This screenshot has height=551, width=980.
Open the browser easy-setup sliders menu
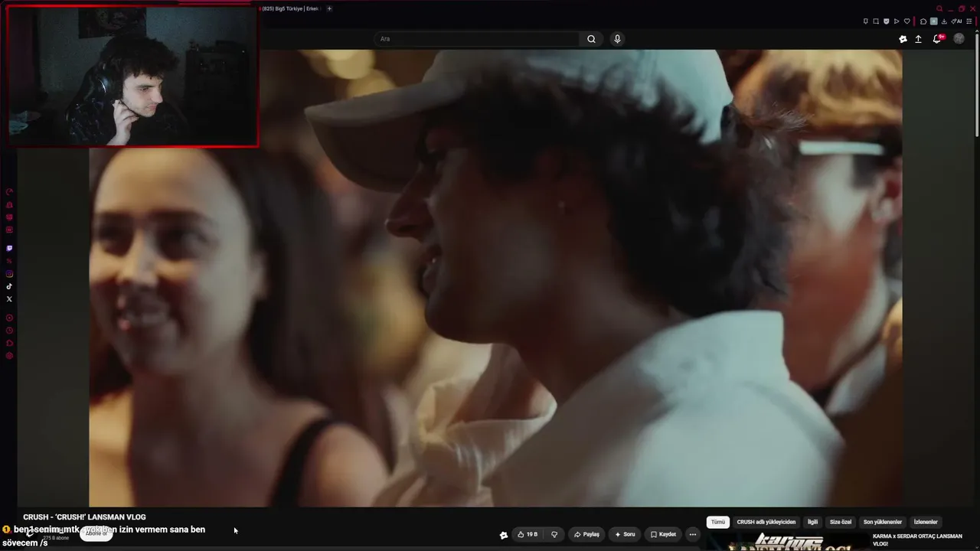[969, 21]
